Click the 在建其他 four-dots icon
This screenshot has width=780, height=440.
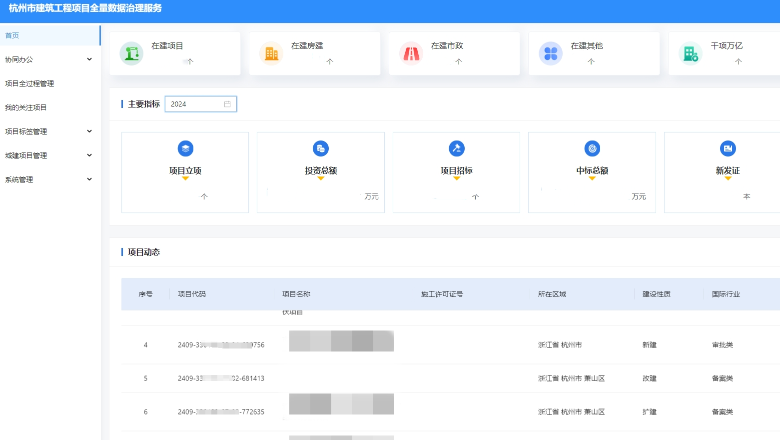[x=551, y=53]
